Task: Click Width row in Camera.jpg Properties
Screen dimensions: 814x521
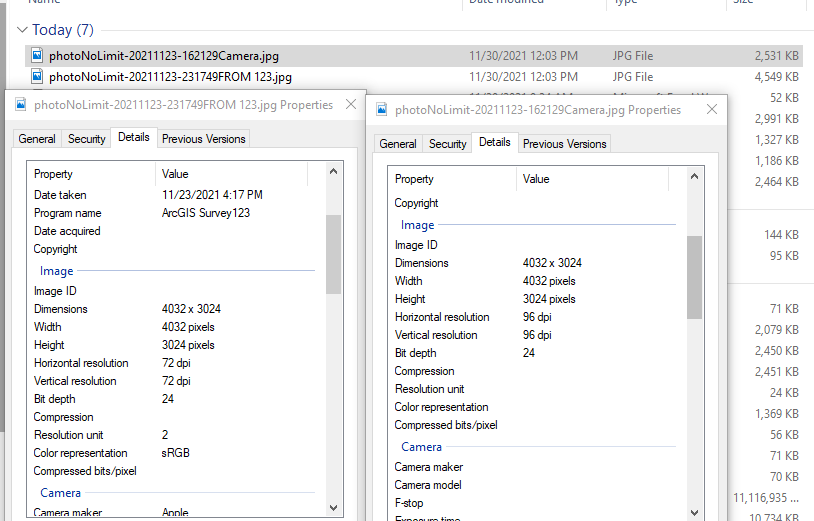Action: click(537, 281)
